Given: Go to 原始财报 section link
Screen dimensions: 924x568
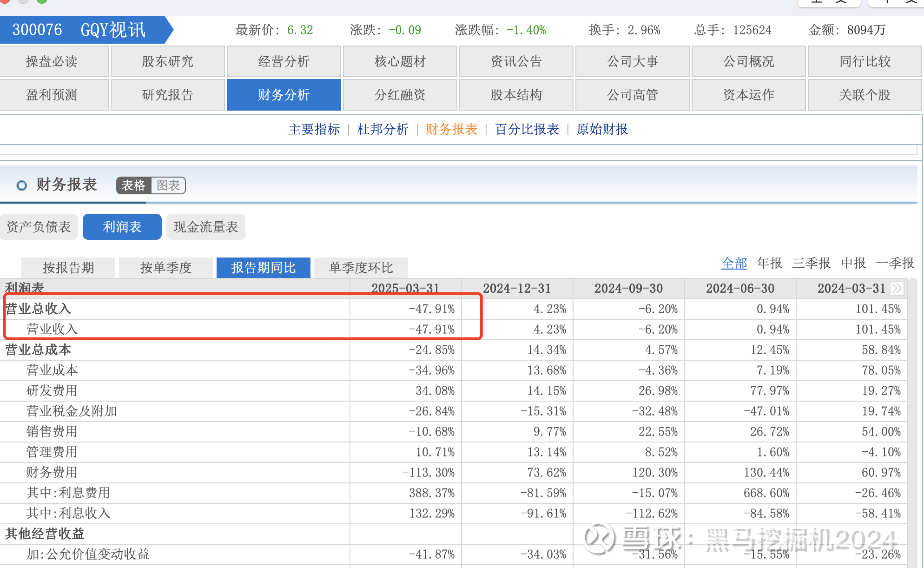Looking at the screenshot, I should click(x=602, y=129).
